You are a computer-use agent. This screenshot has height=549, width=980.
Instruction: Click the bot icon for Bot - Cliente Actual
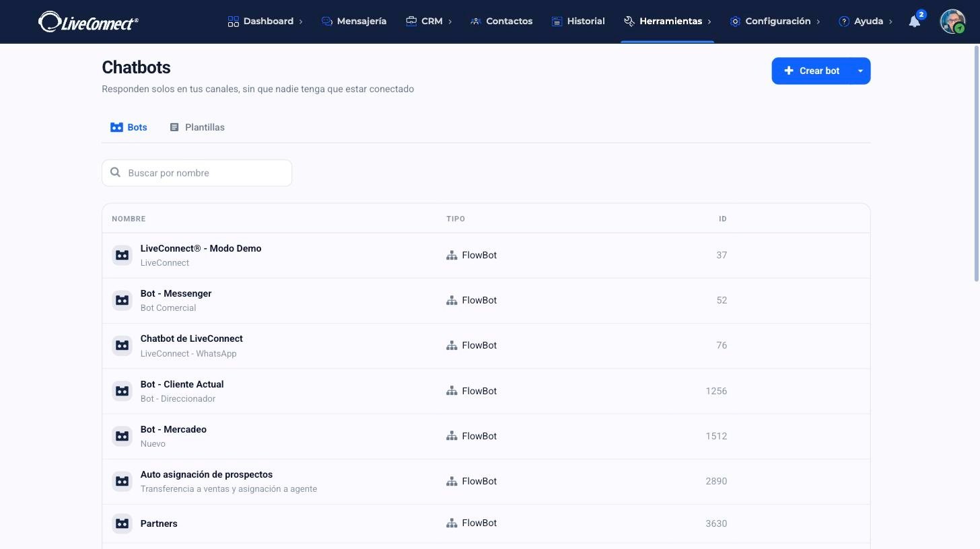coord(122,391)
